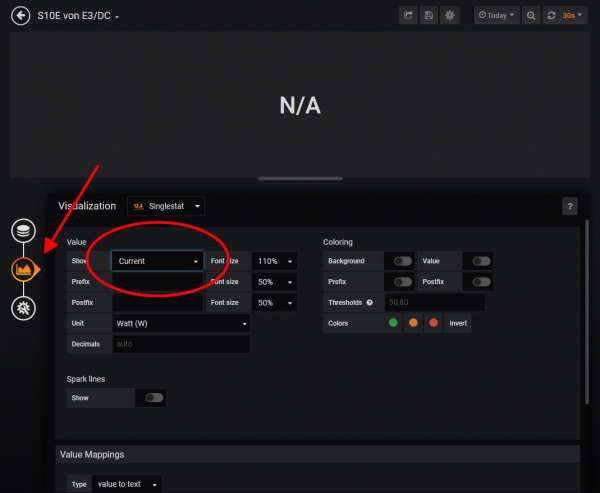The image size is (600, 493).
Task: Open the Queries tab database icon
Action: click(23, 231)
